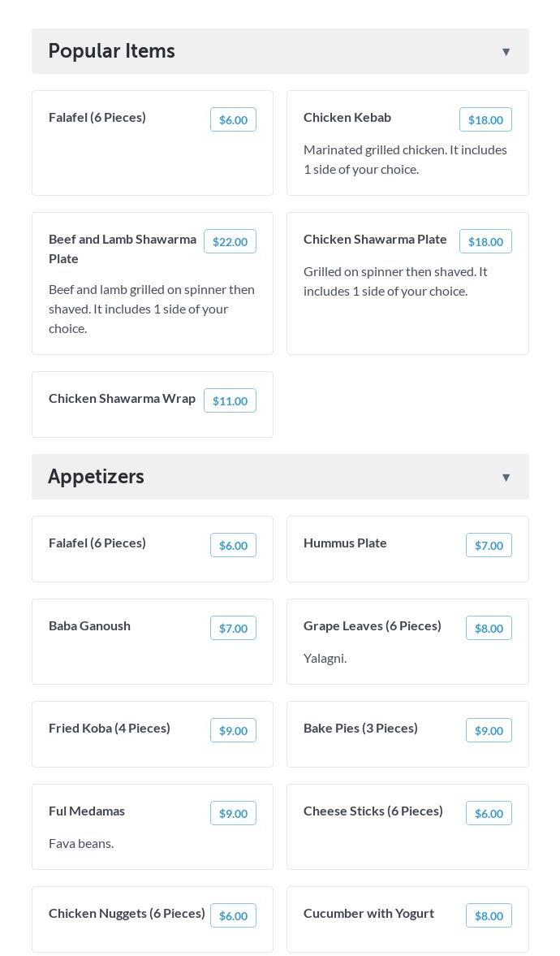Click the $6.00 Cheese Sticks price

point(489,813)
